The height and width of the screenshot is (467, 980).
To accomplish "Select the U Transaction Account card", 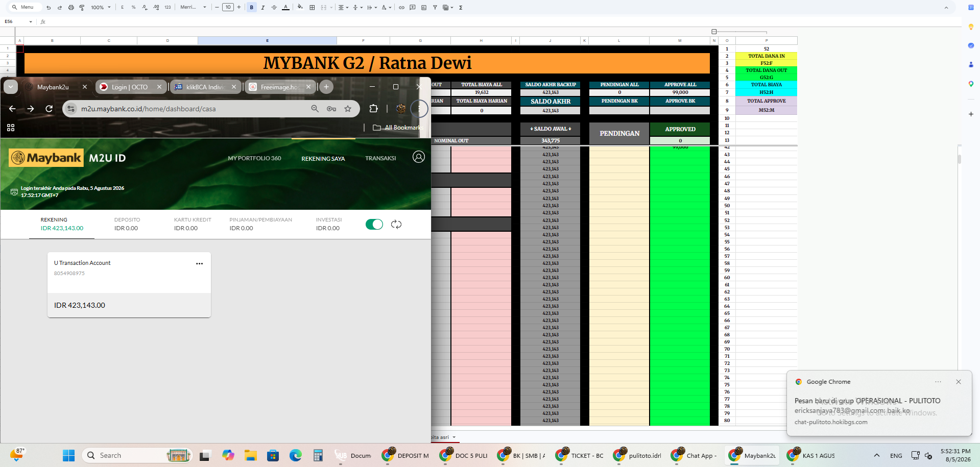I will [x=129, y=285].
